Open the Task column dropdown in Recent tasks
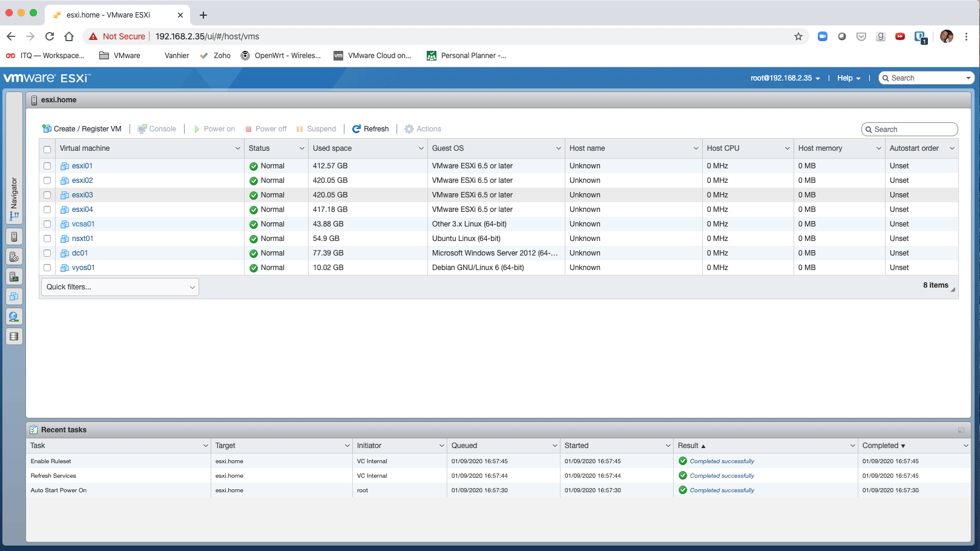 (x=205, y=446)
